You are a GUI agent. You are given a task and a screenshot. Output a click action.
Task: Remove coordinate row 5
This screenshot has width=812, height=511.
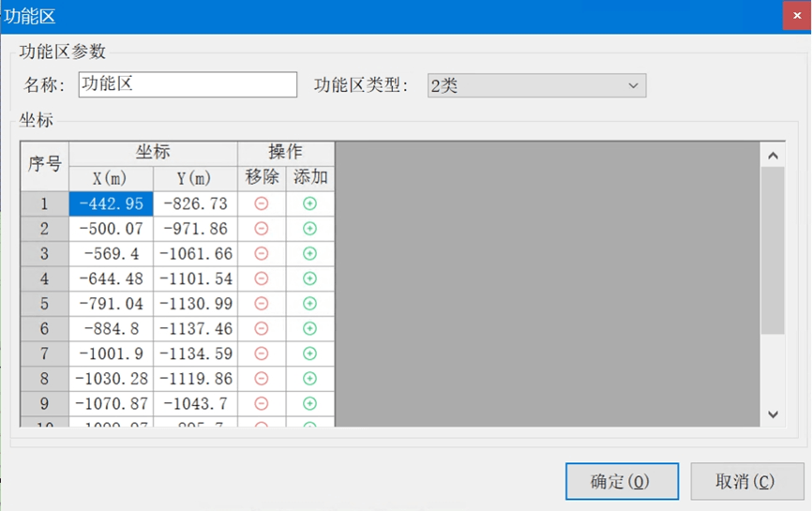262,304
